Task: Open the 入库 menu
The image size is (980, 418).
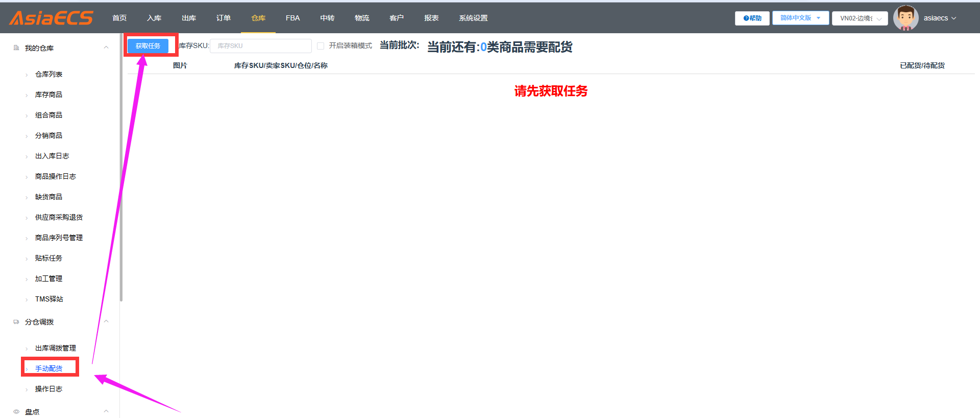Action: [154, 18]
